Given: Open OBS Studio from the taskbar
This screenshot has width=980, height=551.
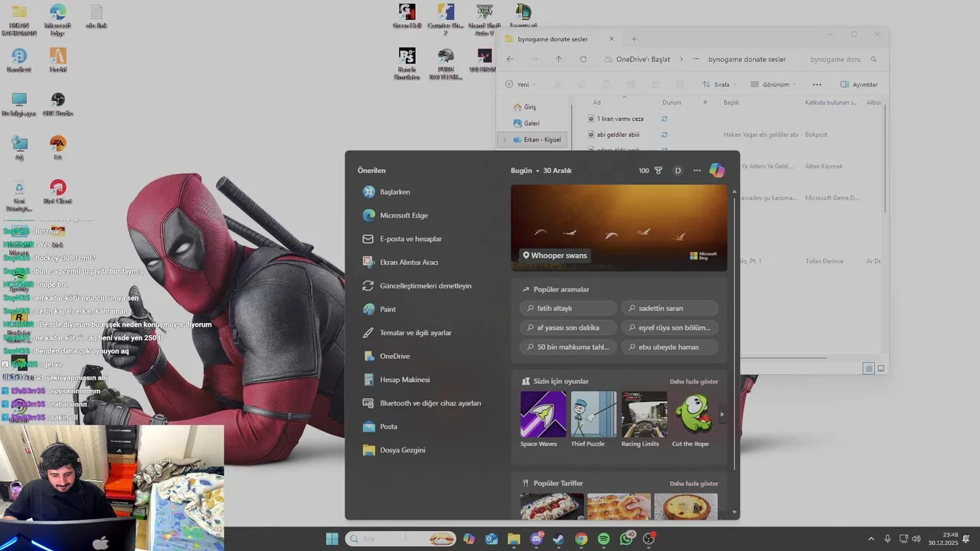Looking at the screenshot, I should point(649,539).
